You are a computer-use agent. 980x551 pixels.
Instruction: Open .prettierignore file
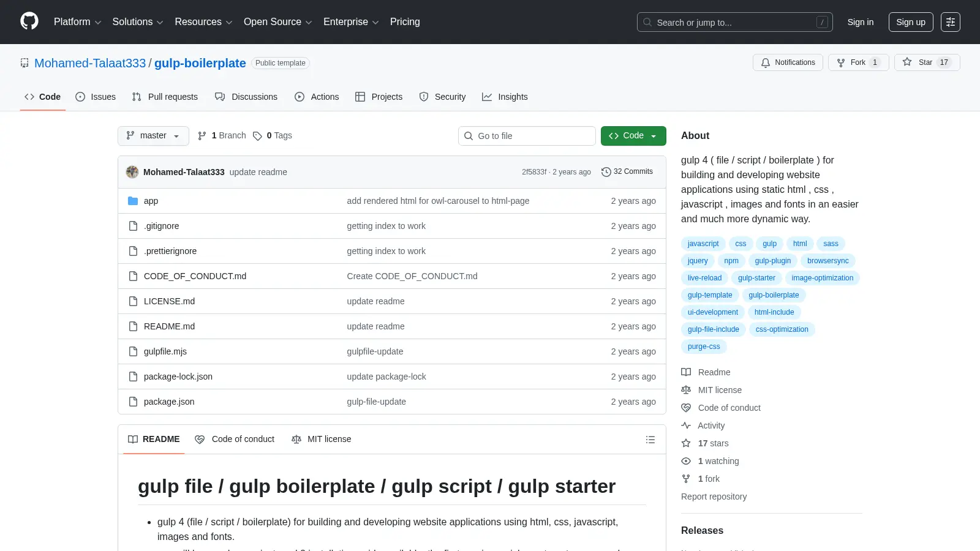[x=170, y=251]
